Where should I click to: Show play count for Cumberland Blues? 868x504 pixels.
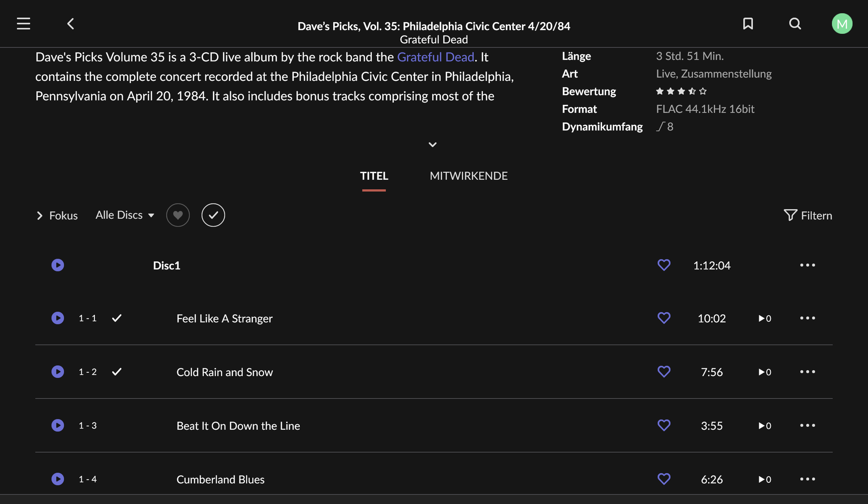[765, 479]
